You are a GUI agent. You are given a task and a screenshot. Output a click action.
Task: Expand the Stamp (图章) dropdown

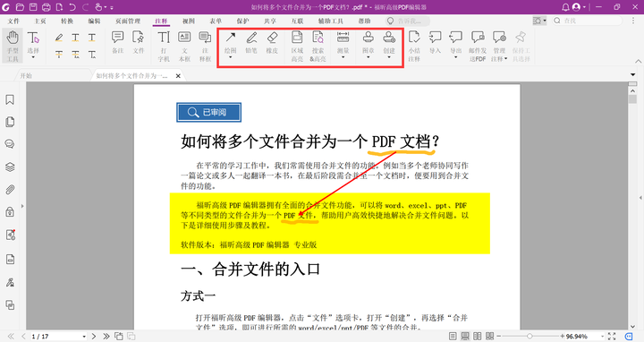point(368,57)
